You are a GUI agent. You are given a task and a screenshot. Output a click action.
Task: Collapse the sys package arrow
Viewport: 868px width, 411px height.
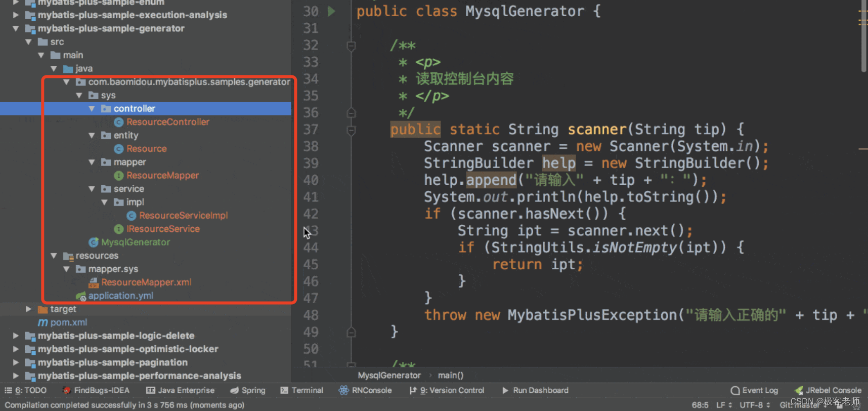point(79,95)
